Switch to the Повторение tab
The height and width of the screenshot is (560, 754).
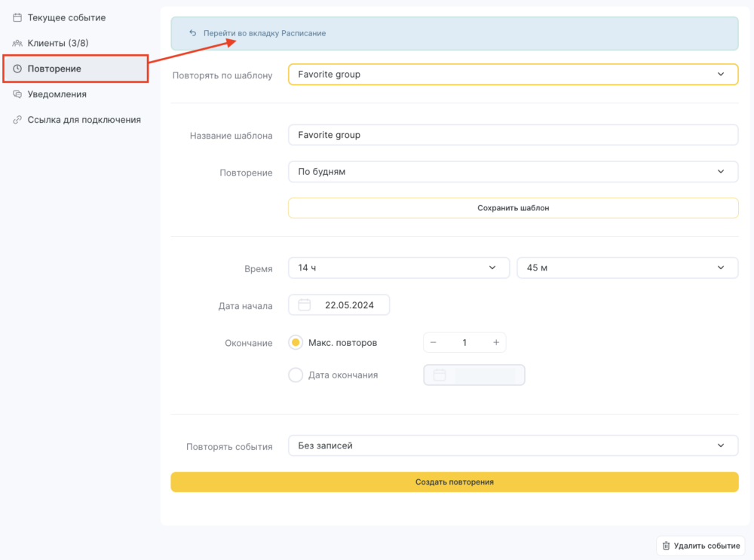[x=75, y=69]
